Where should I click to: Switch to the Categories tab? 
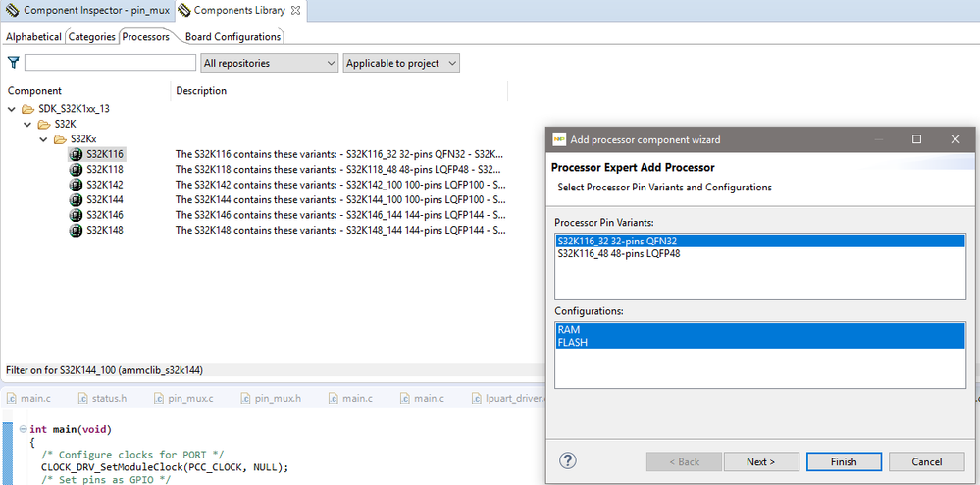coord(92,37)
